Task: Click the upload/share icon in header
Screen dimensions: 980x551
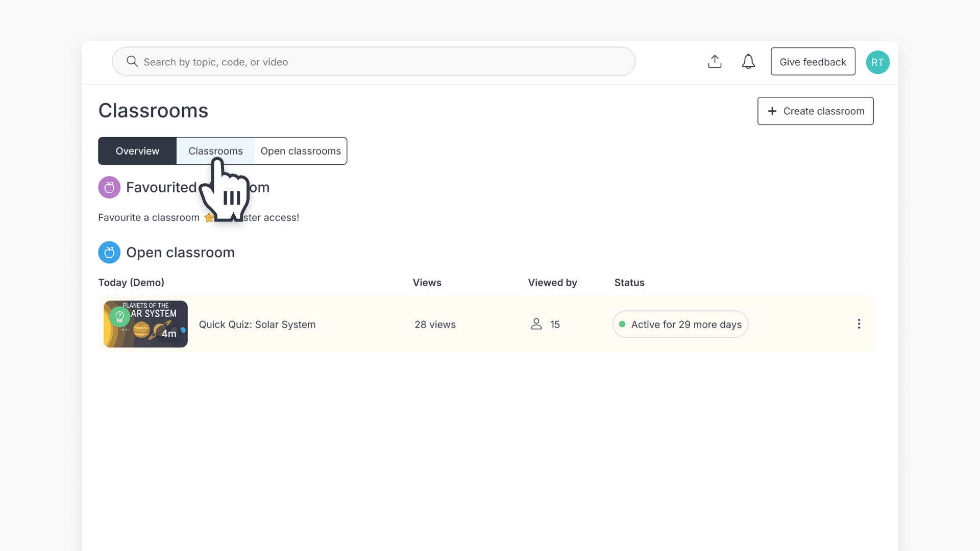Action: pos(715,62)
